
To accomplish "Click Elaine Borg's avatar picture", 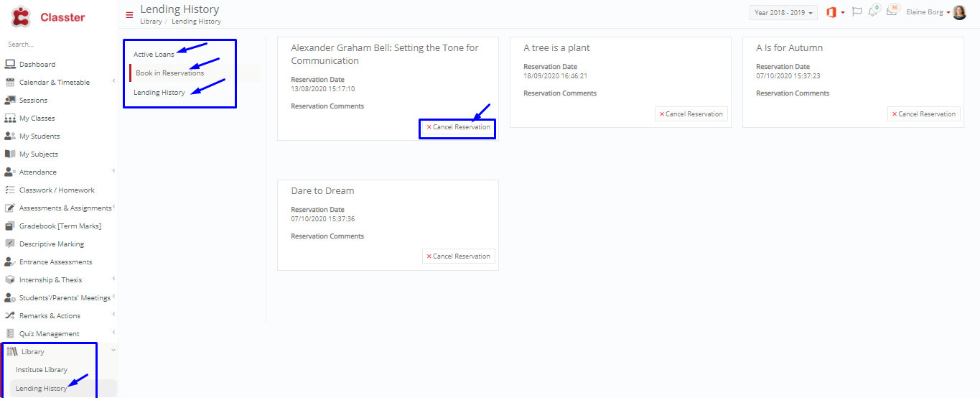I will (959, 12).
